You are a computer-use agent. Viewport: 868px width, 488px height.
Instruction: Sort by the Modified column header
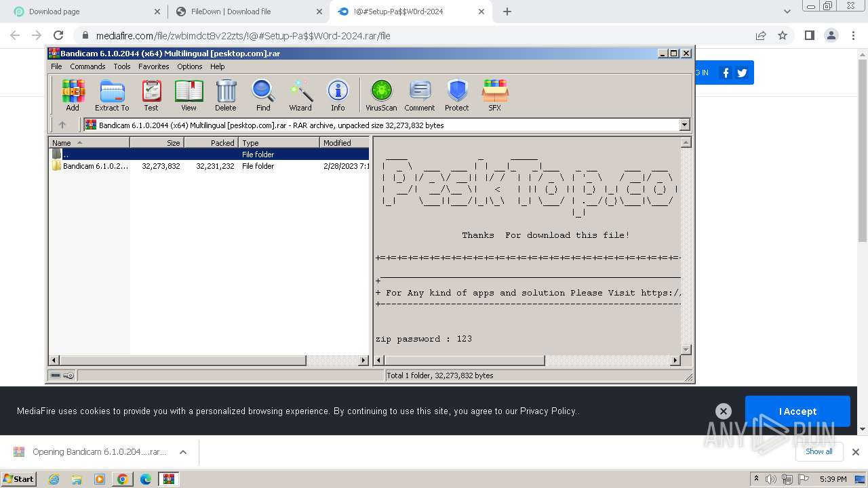click(344, 142)
